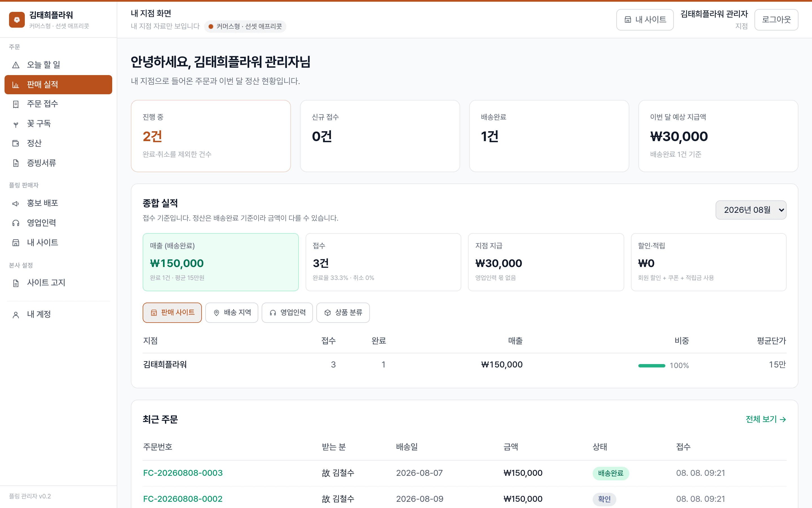Click the 김태희플라워 orange logo icon
The image size is (812, 508).
17,20
